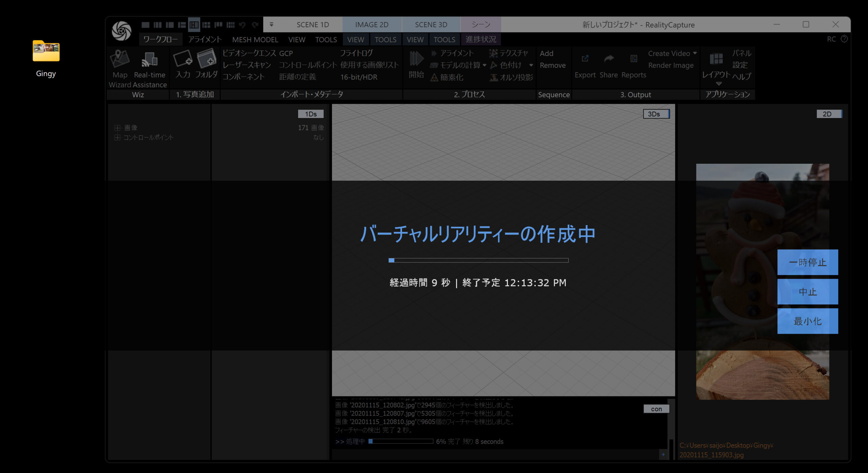
Task: Select the single-pane layout icon in title bar
Action: [x=145, y=25]
